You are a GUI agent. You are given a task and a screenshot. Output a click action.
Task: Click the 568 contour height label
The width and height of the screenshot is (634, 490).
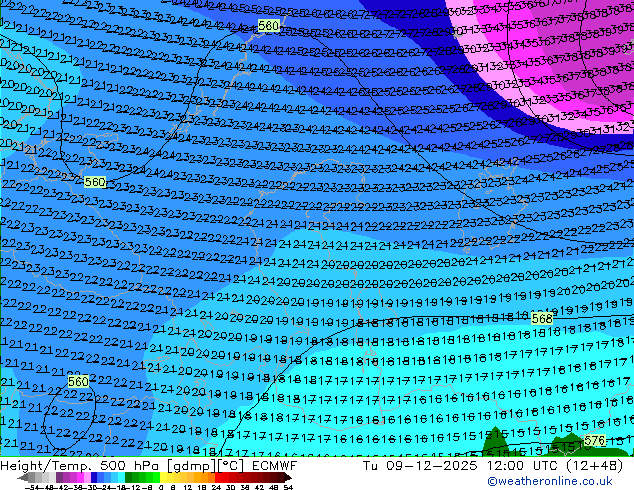[x=542, y=319]
